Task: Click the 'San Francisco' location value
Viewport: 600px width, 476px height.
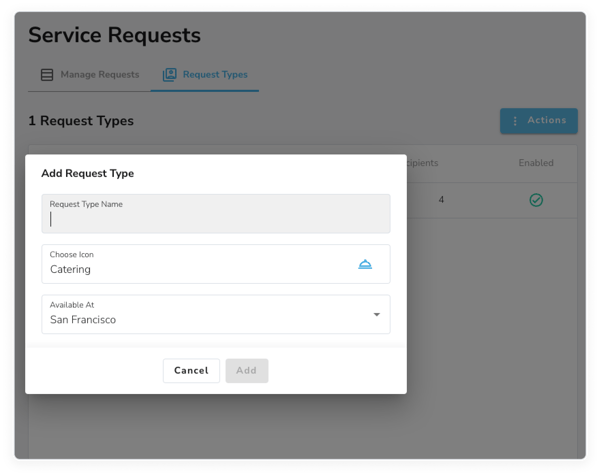Action: pyautogui.click(x=83, y=320)
